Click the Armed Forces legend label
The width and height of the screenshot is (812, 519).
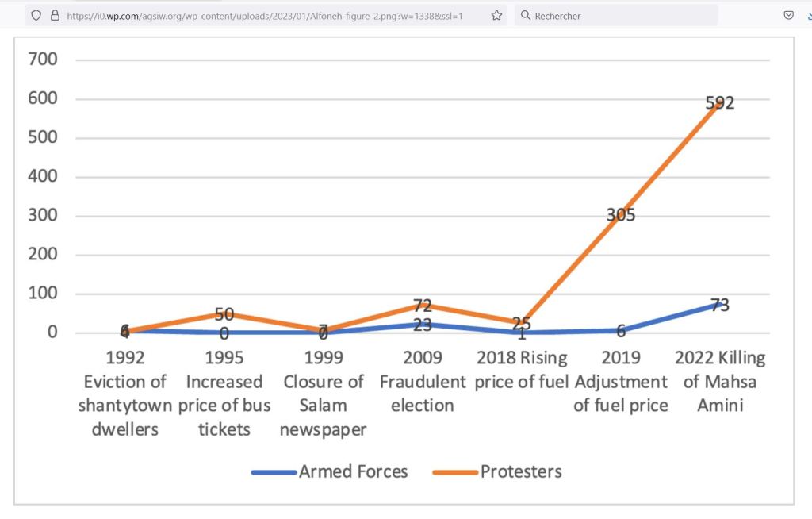[353, 471]
